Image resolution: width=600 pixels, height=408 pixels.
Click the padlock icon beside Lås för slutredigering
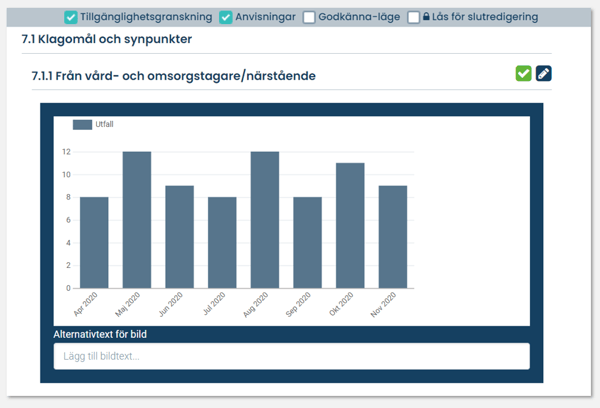point(427,17)
